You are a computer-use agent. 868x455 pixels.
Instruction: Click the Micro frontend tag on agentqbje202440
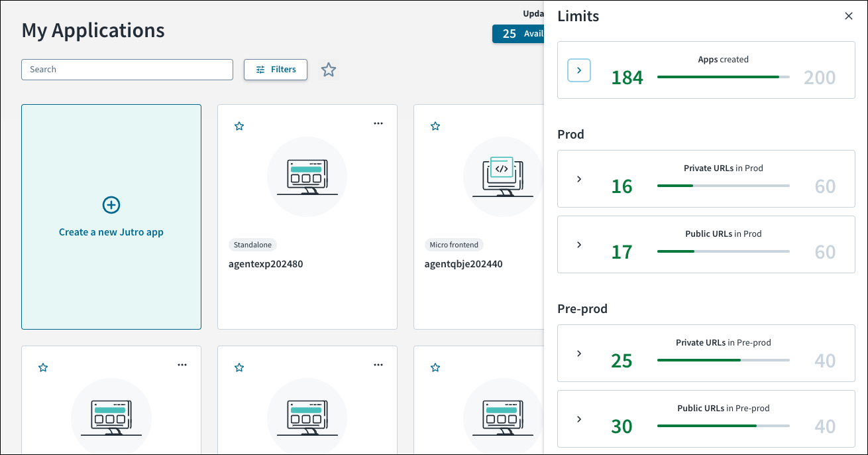coord(454,245)
